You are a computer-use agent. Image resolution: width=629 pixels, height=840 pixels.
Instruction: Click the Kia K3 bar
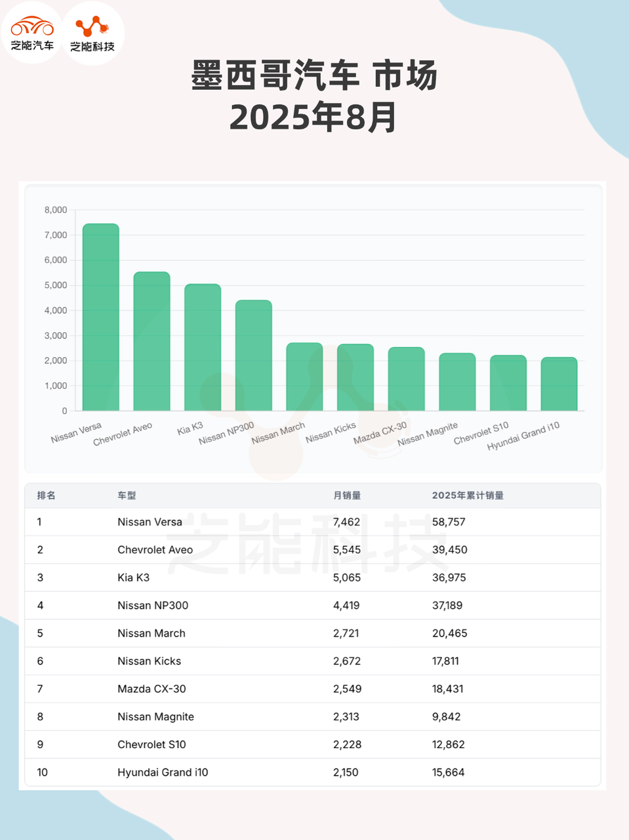[x=203, y=348]
